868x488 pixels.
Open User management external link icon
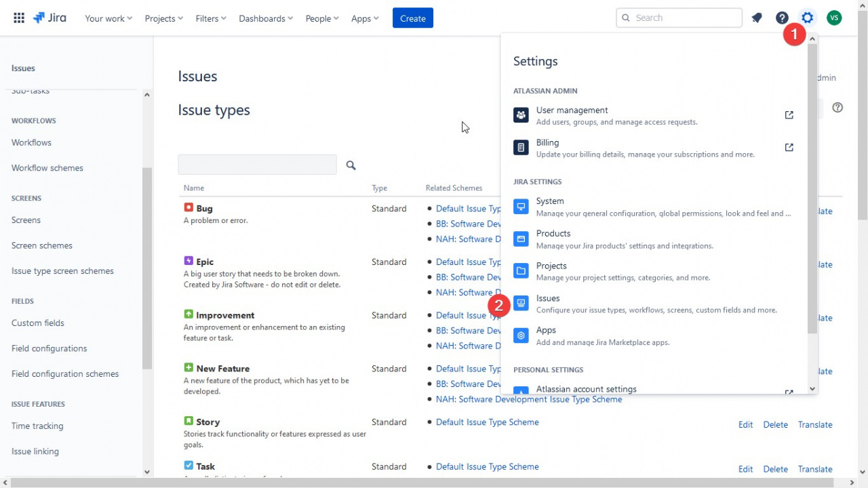(789, 115)
